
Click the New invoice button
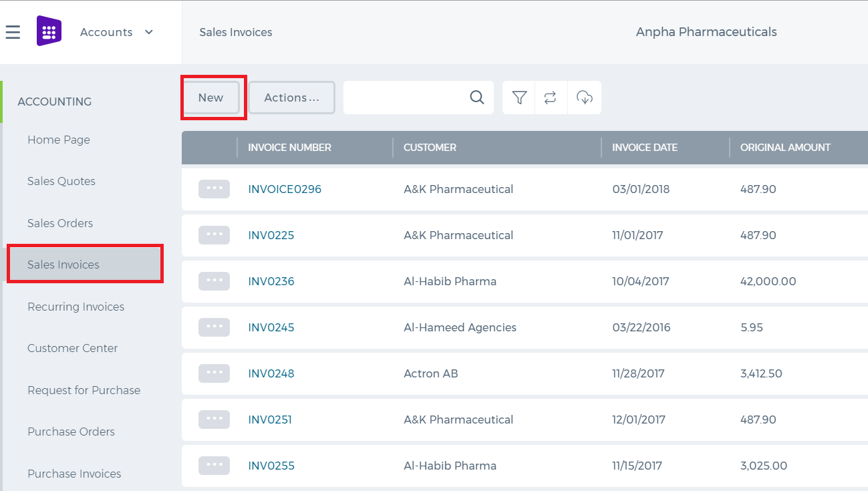coord(211,98)
